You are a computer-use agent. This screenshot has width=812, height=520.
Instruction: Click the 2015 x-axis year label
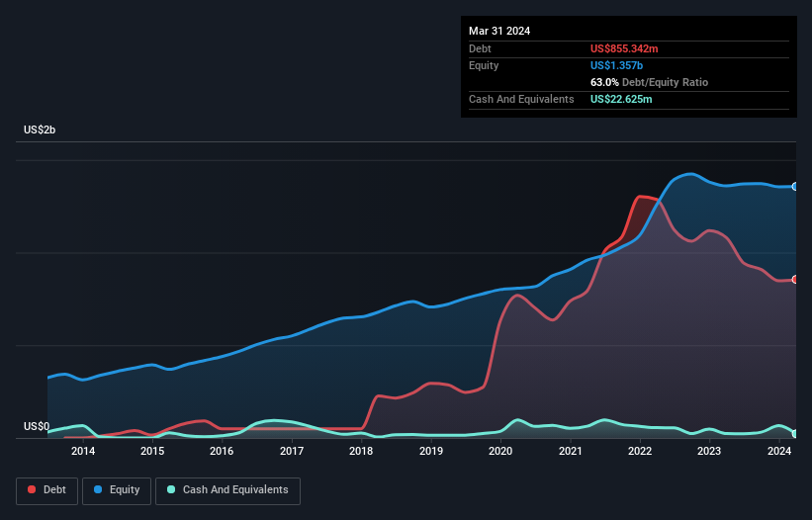point(152,451)
